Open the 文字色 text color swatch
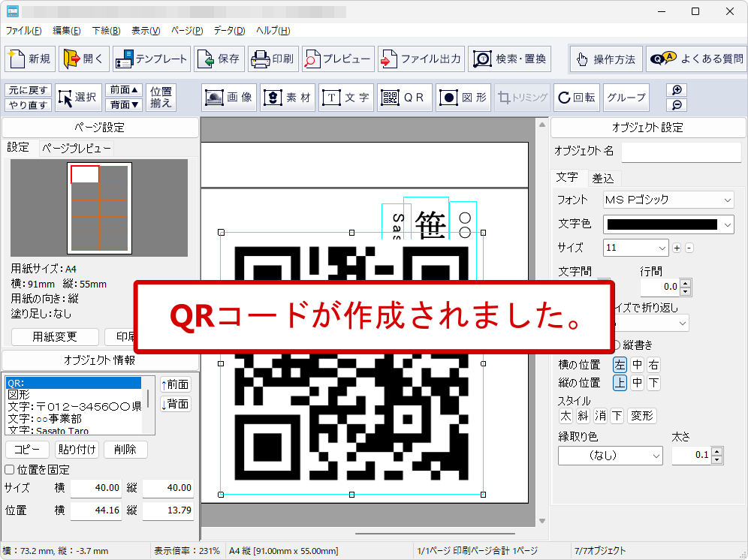This screenshot has width=748, height=560. click(668, 224)
